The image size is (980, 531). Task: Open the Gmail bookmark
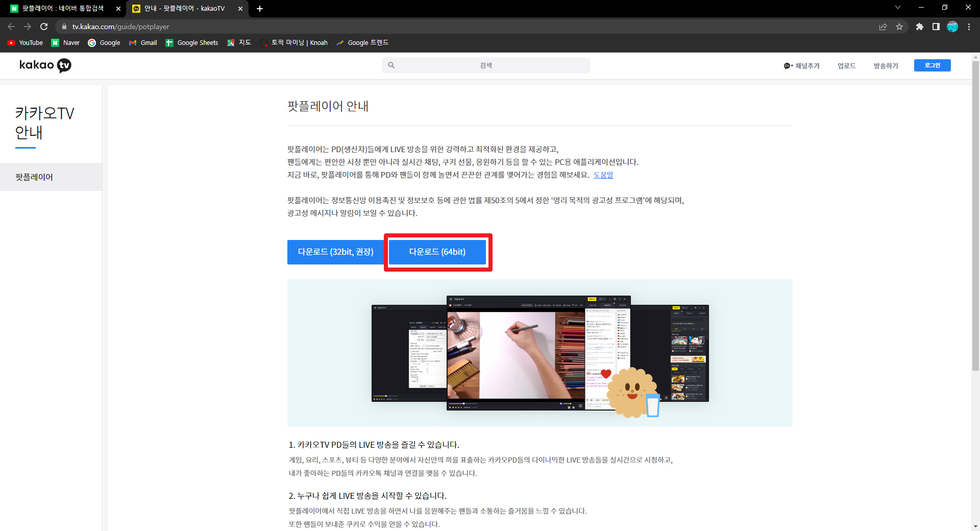coord(143,43)
